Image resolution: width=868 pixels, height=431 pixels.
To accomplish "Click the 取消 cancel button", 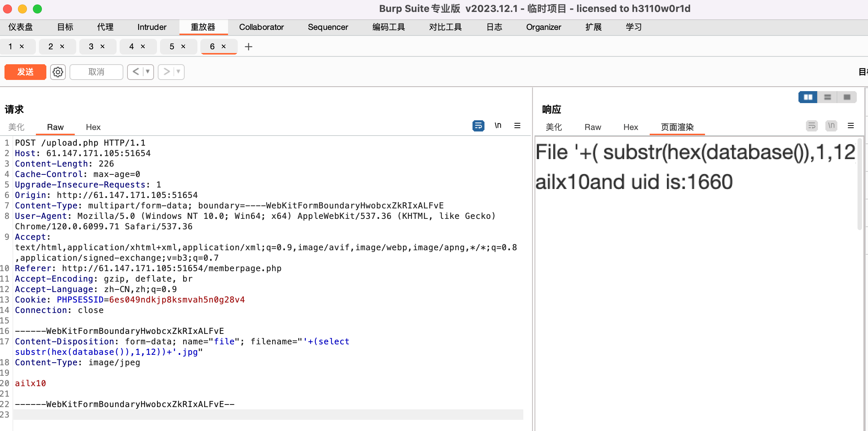I will coord(96,72).
